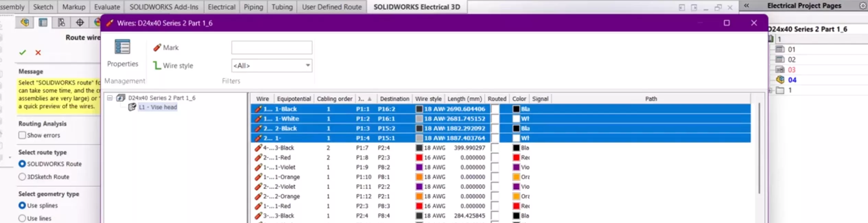The height and width of the screenshot is (223, 868).
Task: Click the wire table vertical scrollbar
Action: 759,148
